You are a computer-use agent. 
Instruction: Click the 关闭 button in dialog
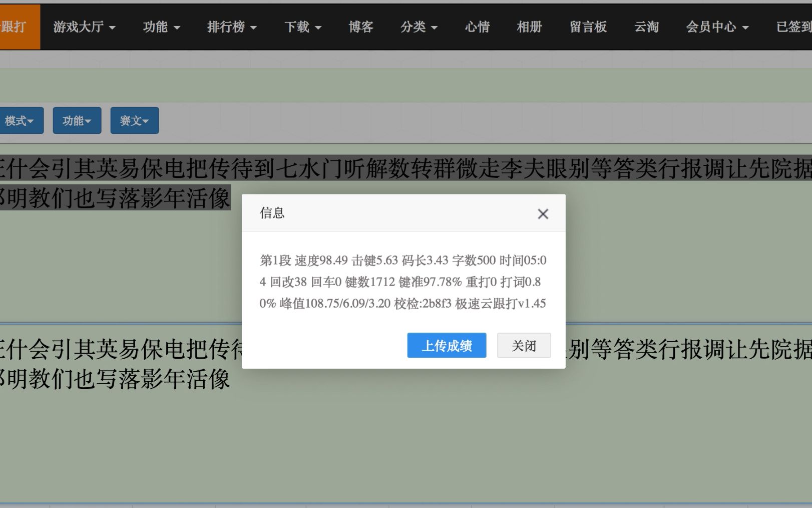(524, 346)
